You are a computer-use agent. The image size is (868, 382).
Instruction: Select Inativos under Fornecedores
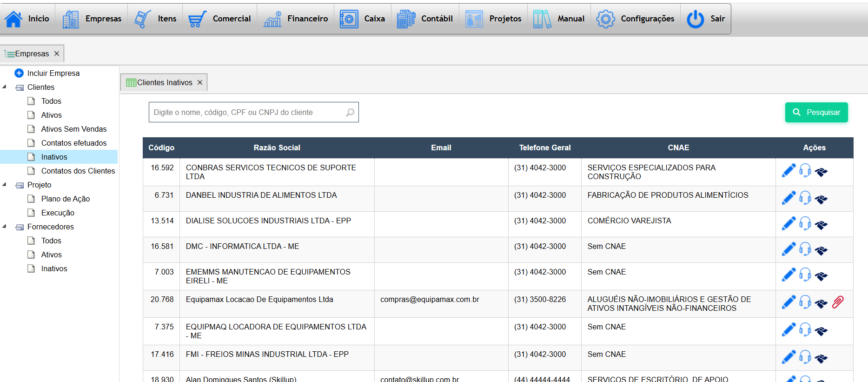[x=54, y=268]
